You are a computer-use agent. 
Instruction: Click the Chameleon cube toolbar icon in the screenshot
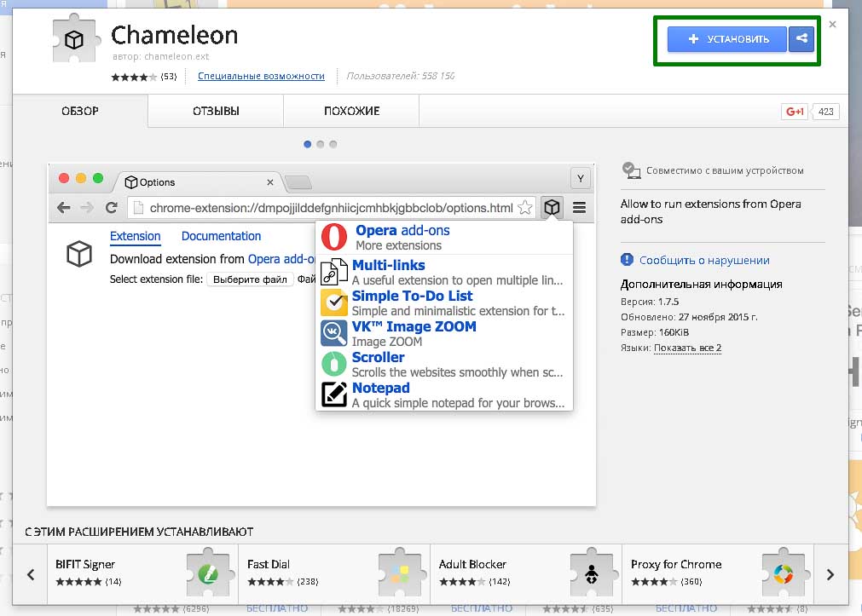[552, 207]
